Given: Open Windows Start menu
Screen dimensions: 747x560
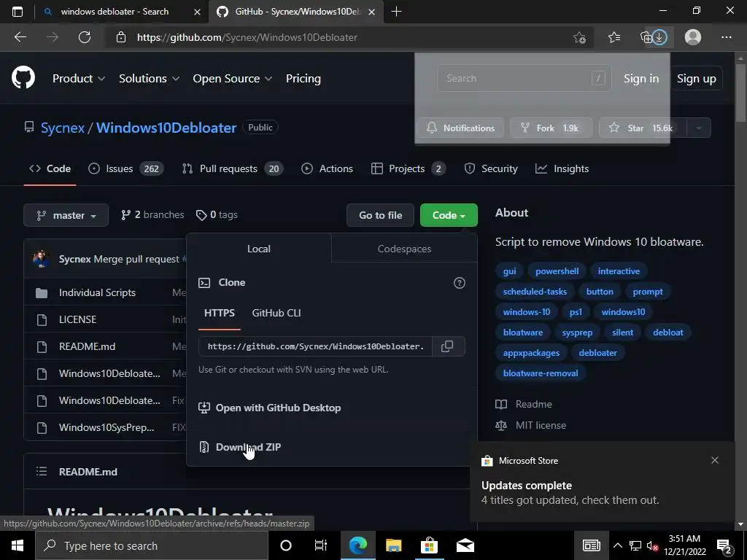Looking at the screenshot, I should point(18,545).
